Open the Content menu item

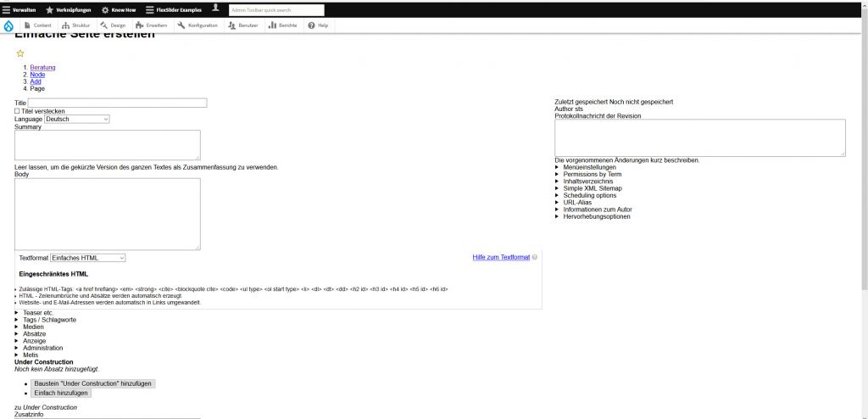(37, 25)
